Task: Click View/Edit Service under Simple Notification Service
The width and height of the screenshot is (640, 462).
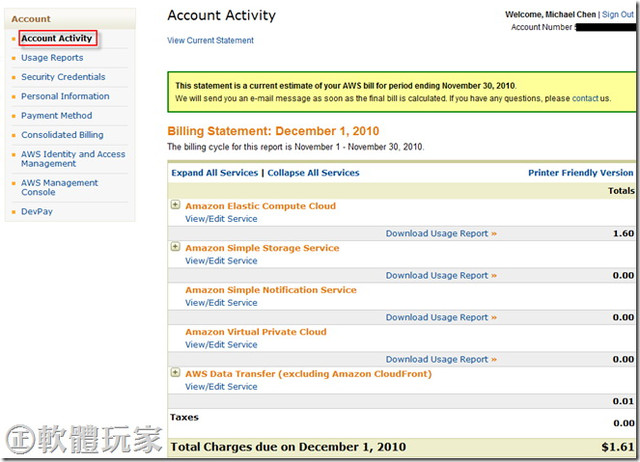Action: tap(221, 303)
